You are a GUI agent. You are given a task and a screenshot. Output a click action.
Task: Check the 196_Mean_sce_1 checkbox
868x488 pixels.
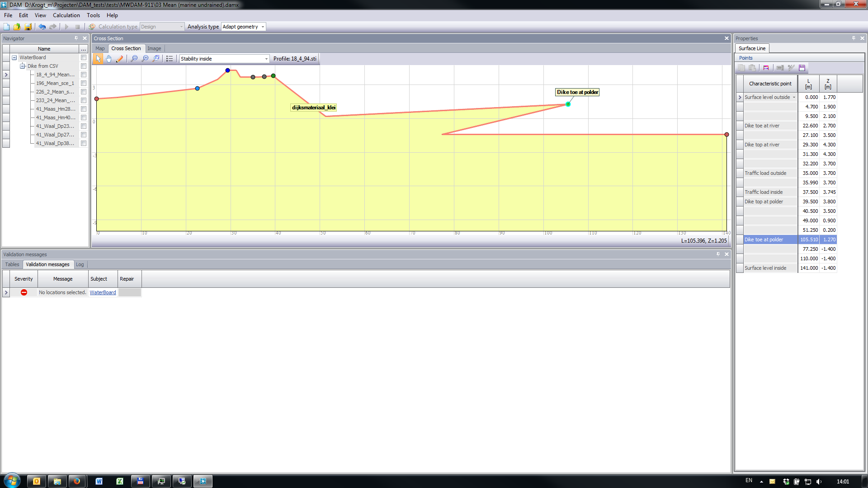pos(84,83)
